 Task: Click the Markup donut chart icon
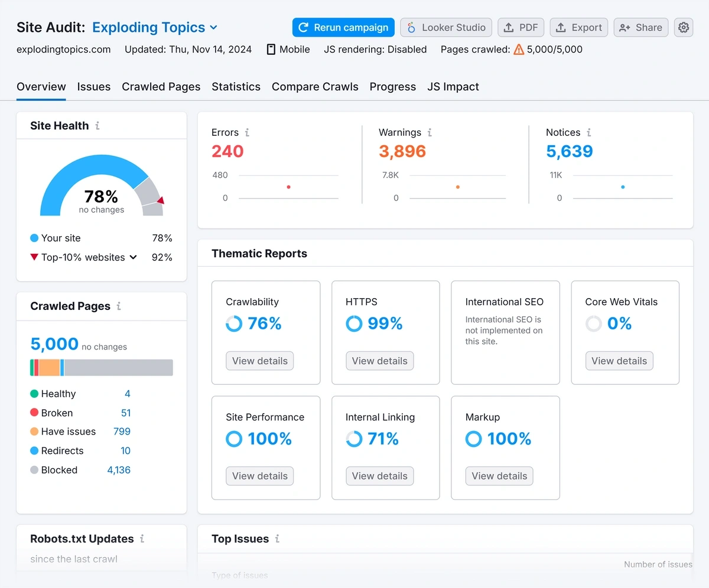tap(474, 439)
